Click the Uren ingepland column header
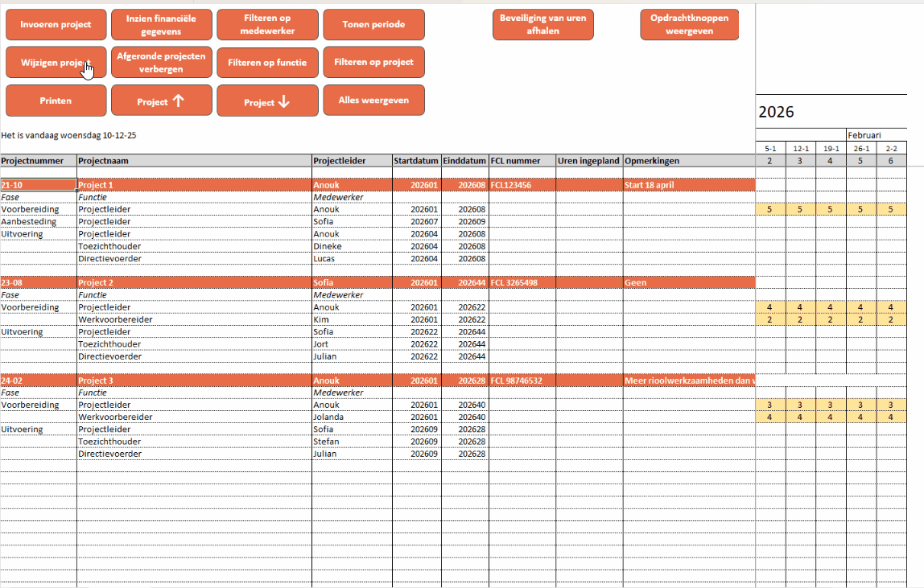Screen dimensions: 924x588 tap(588, 161)
